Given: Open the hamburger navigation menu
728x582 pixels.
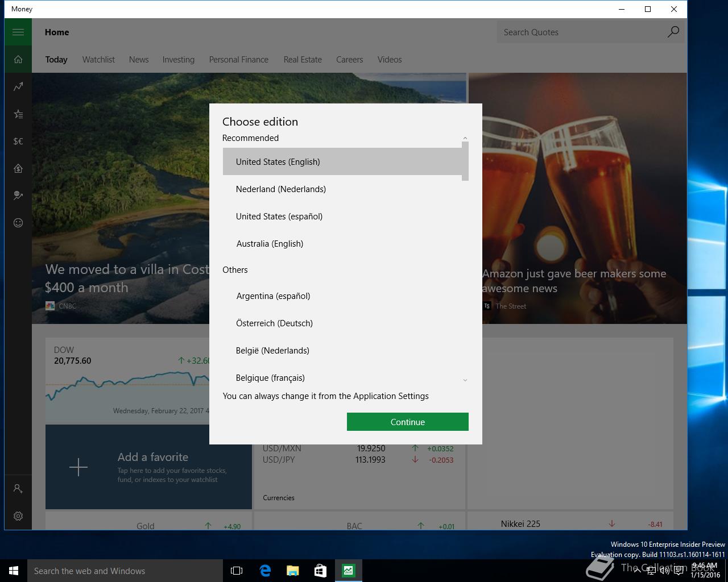Looking at the screenshot, I should click(18, 32).
